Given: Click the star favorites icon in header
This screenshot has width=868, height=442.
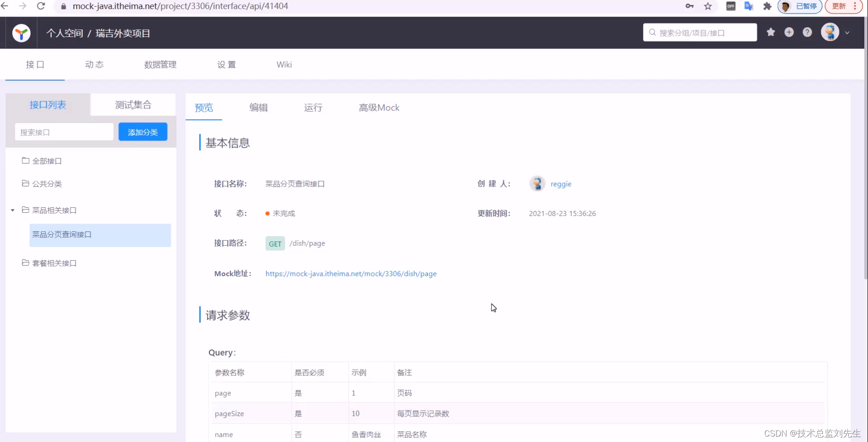Looking at the screenshot, I should pos(771,32).
